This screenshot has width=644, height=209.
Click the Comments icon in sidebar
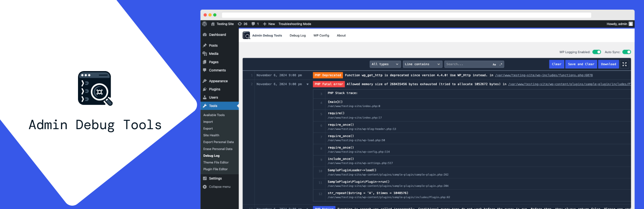pyautogui.click(x=205, y=70)
